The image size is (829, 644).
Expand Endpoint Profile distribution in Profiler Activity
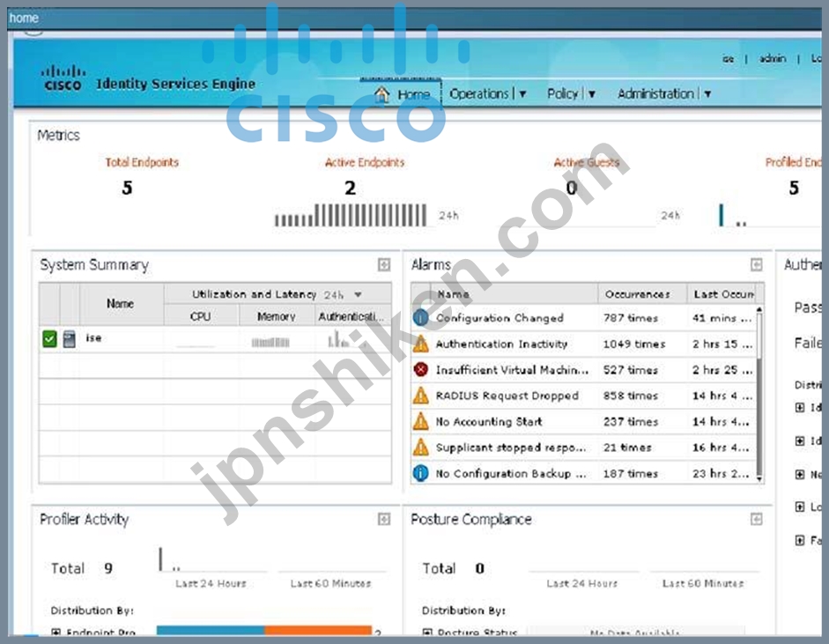(x=56, y=632)
